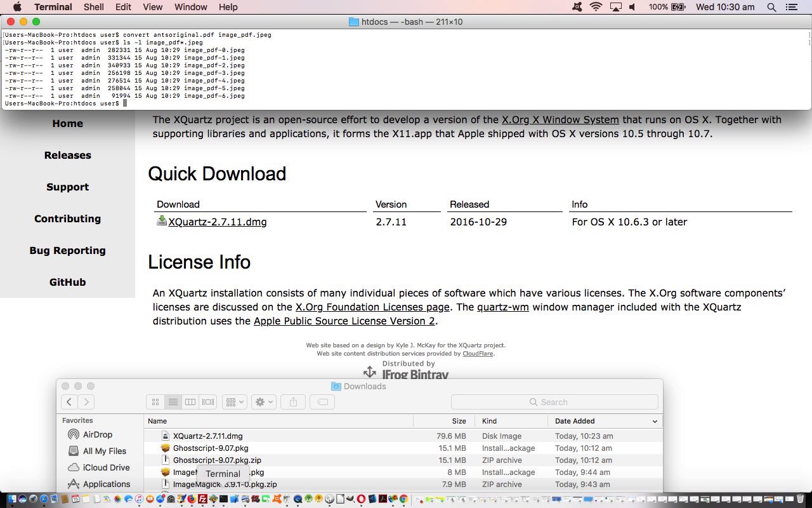812x508 pixels.
Task: Click the Terminal command prompt cursor line
Action: click(x=65, y=104)
